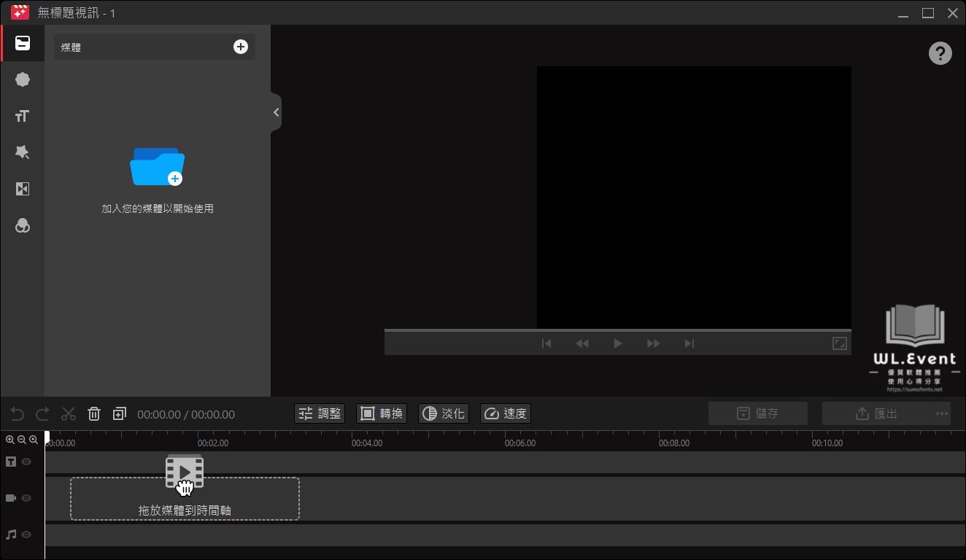Click the trash delete icon
This screenshot has width=966, height=560.
pyautogui.click(x=94, y=413)
